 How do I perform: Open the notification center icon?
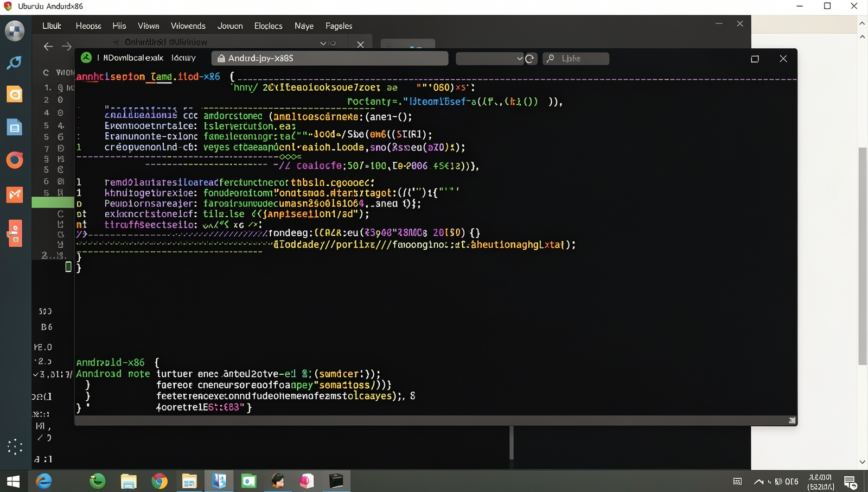pos(850,482)
